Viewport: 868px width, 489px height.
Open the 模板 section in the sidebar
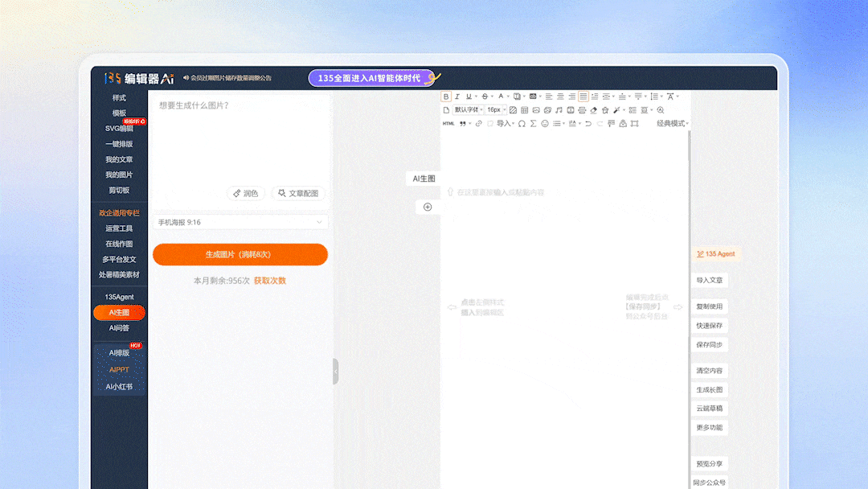tap(119, 113)
